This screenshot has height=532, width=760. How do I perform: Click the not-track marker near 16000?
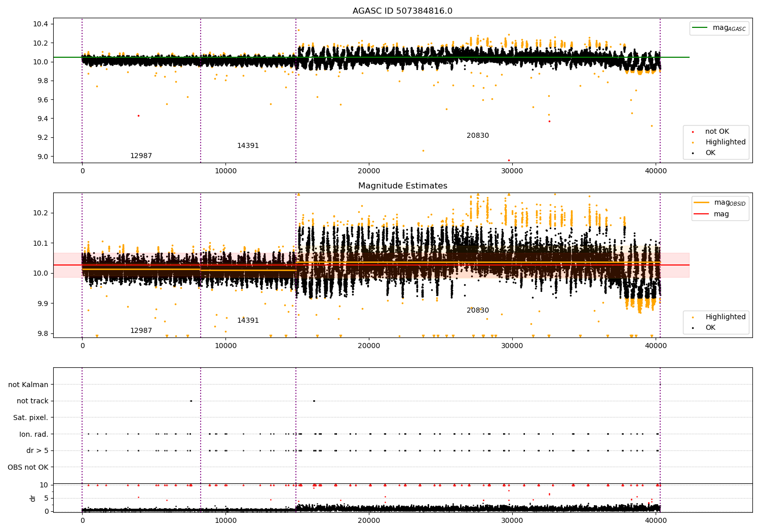pos(314,401)
